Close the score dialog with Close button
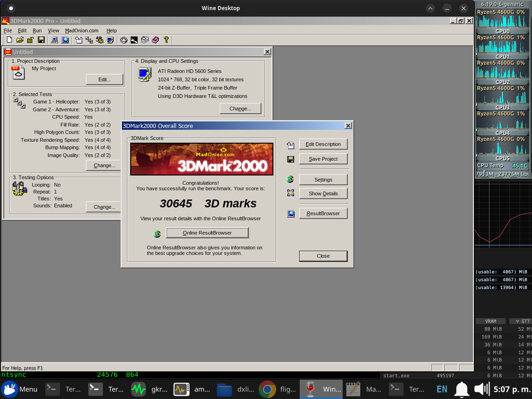Screen dimensions: 532x399 (x=323, y=256)
